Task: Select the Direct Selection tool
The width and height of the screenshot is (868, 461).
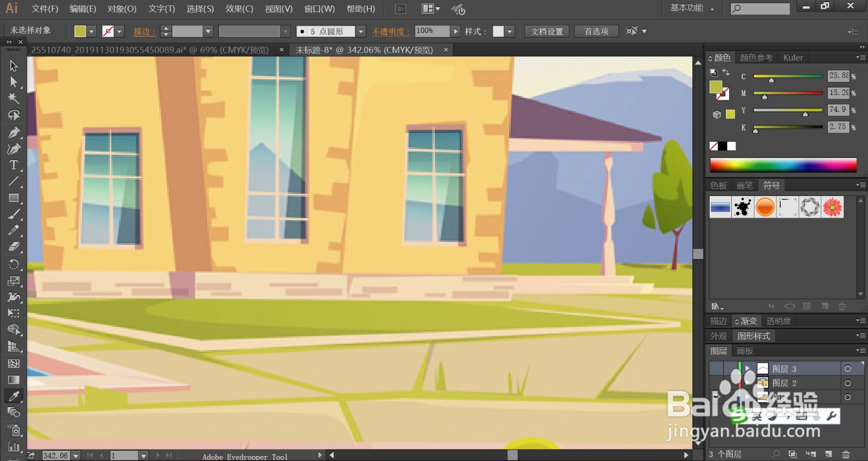Action: (x=14, y=82)
